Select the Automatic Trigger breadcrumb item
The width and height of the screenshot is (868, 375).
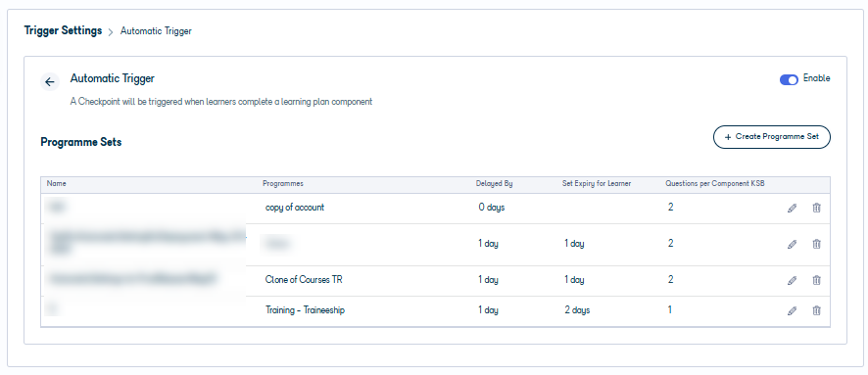click(156, 31)
